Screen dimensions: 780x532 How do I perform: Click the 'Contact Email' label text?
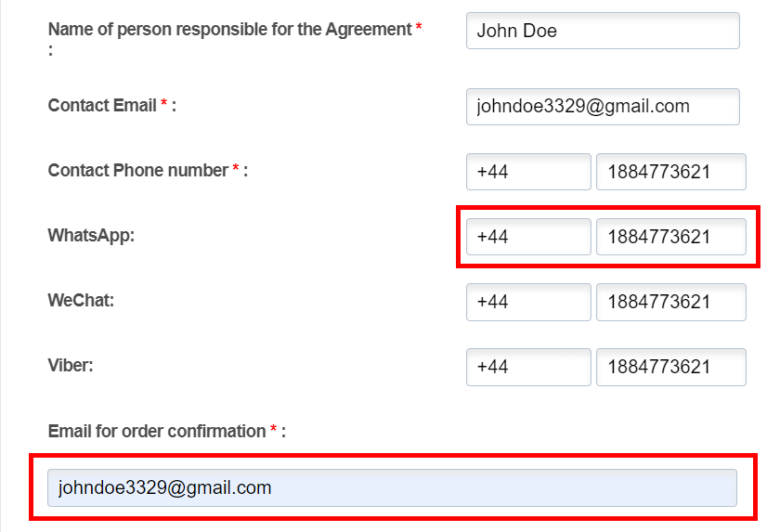tap(102, 106)
